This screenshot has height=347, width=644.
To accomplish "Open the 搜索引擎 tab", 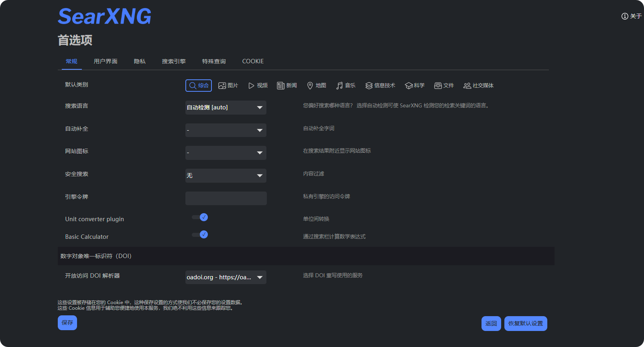I will point(174,61).
